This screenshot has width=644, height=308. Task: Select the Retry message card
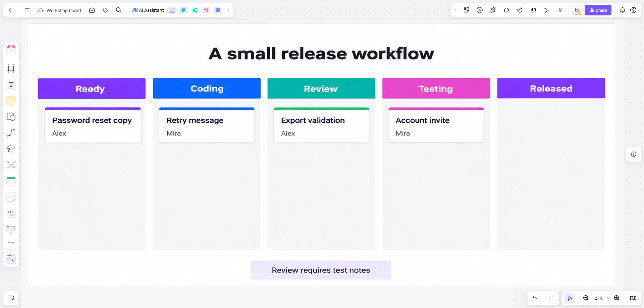(x=207, y=125)
